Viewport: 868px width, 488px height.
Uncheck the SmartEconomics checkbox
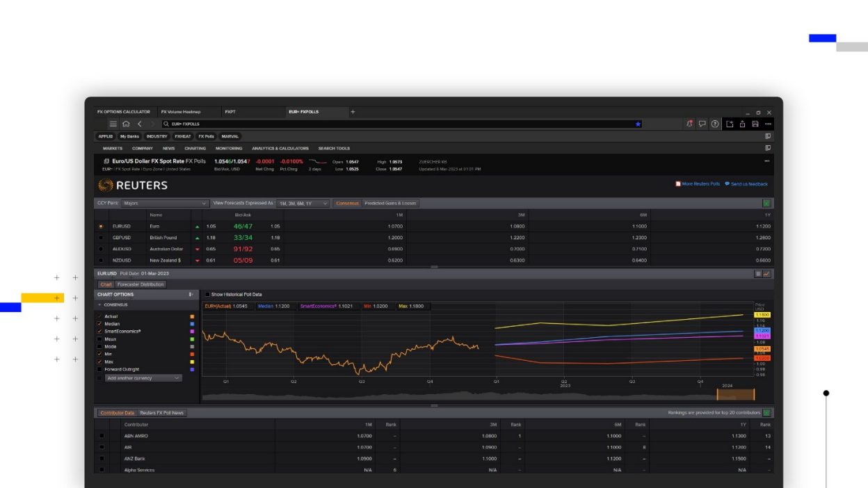pyautogui.click(x=100, y=332)
